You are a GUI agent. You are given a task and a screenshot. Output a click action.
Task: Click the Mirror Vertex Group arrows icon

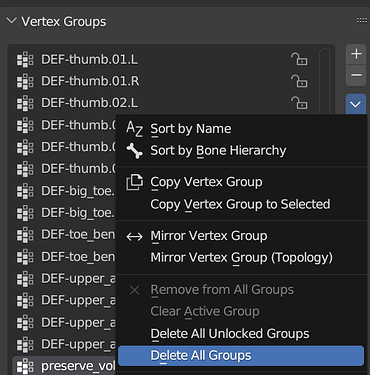134,236
